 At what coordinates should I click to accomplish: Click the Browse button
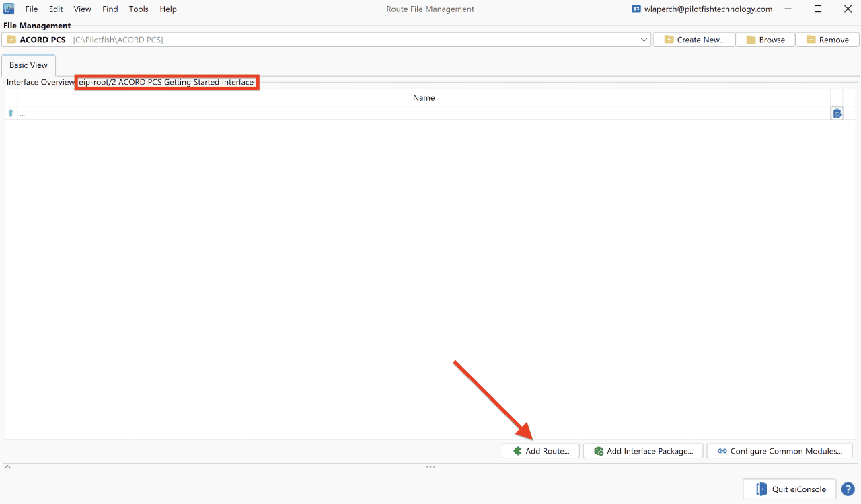765,40
